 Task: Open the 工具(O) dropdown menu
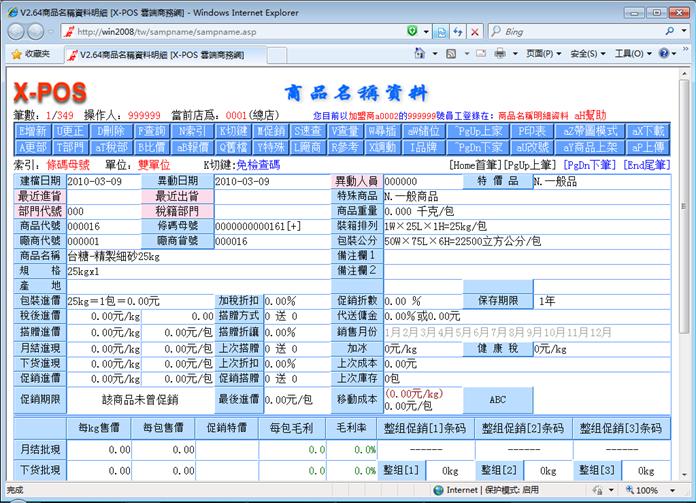click(632, 53)
